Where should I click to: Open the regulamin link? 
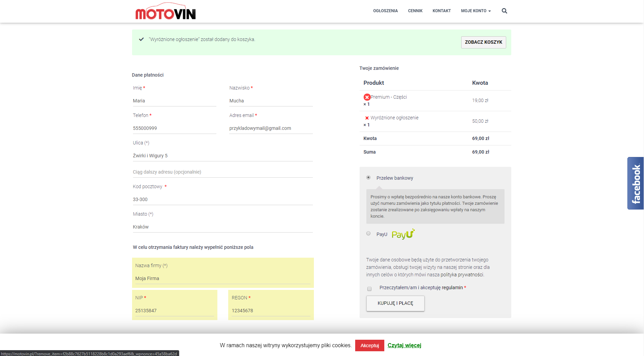pos(453,287)
